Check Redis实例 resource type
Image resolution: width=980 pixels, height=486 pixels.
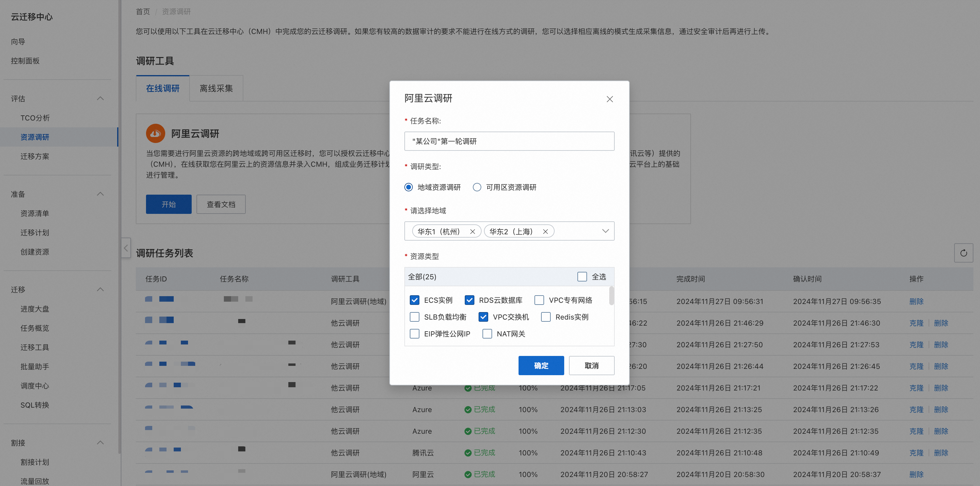click(x=546, y=317)
